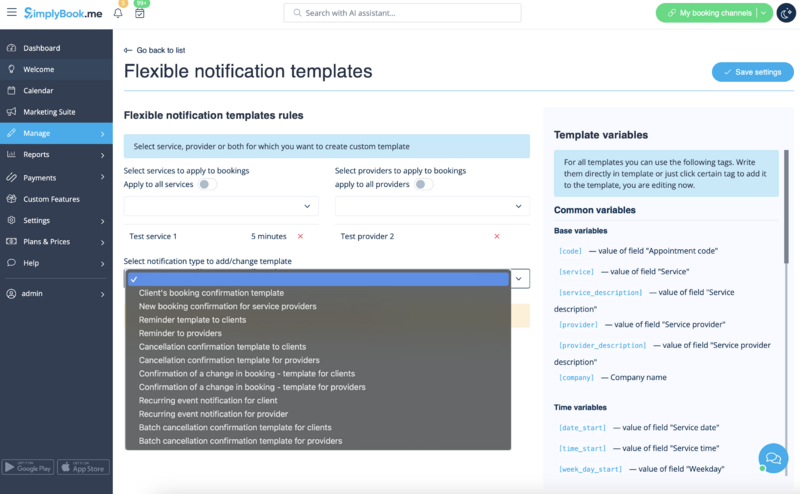Open the user profile avatar
Screen dimensions: 800x494
(786, 13)
